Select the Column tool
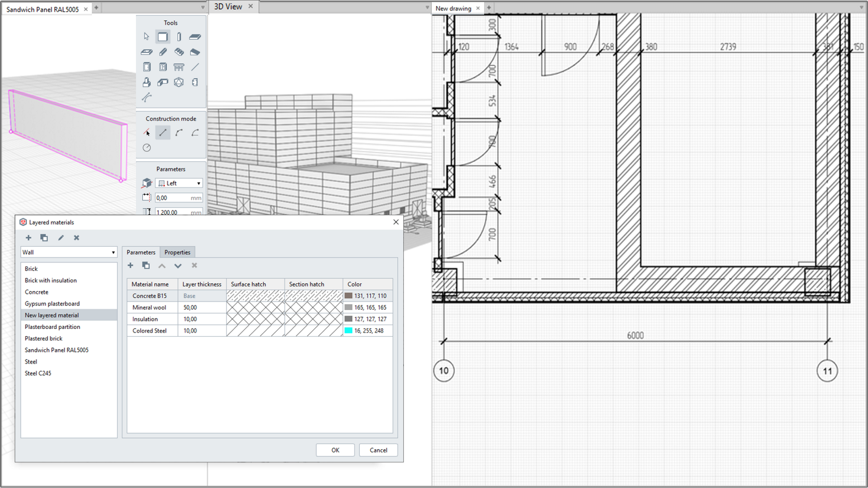868x488 pixels. coord(179,37)
